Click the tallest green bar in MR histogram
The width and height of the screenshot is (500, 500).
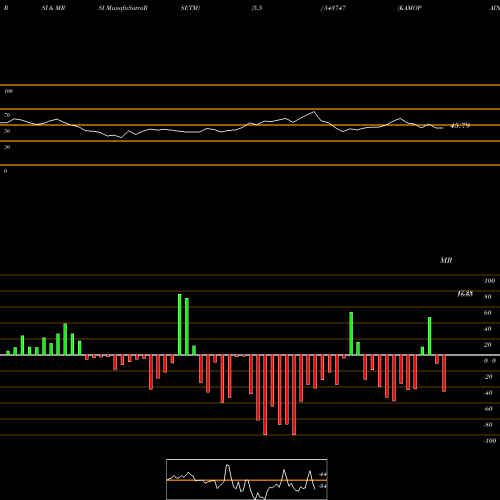coord(180,325)
